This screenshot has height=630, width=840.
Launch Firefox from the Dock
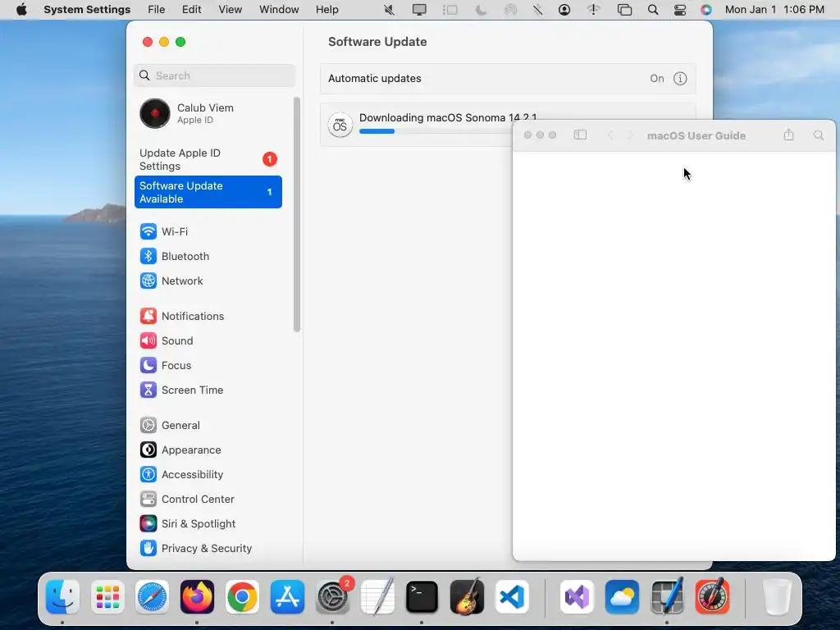pyautogui.click(x=197, y=597)
